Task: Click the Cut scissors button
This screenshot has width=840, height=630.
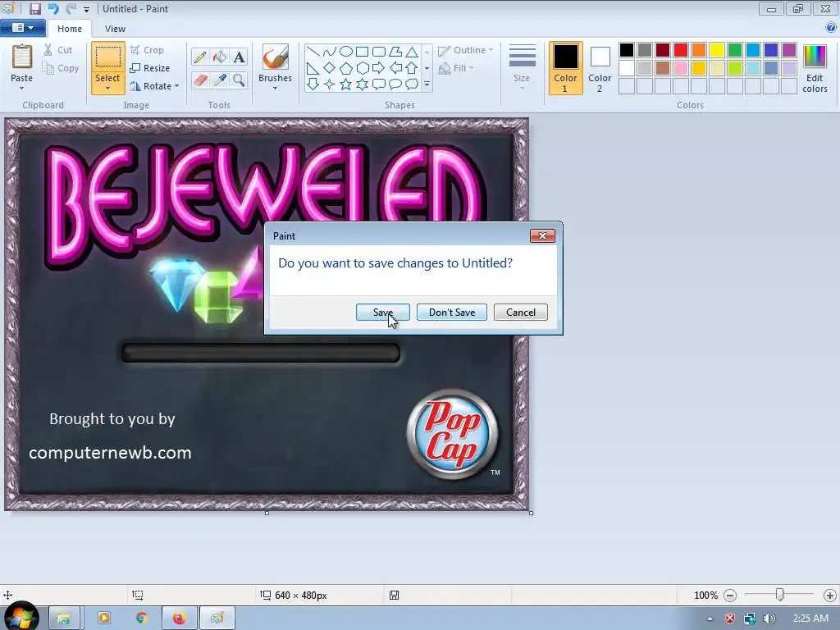Action: point(58,50)
